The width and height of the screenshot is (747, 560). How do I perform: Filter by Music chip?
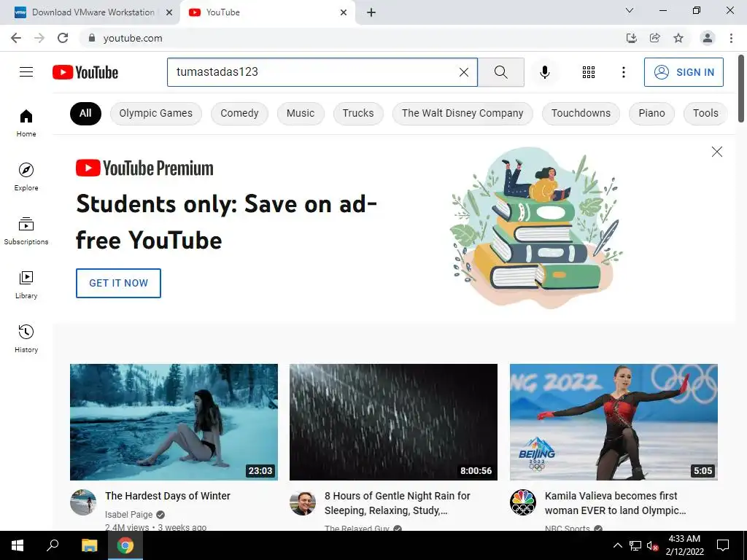tap(301, 113)
